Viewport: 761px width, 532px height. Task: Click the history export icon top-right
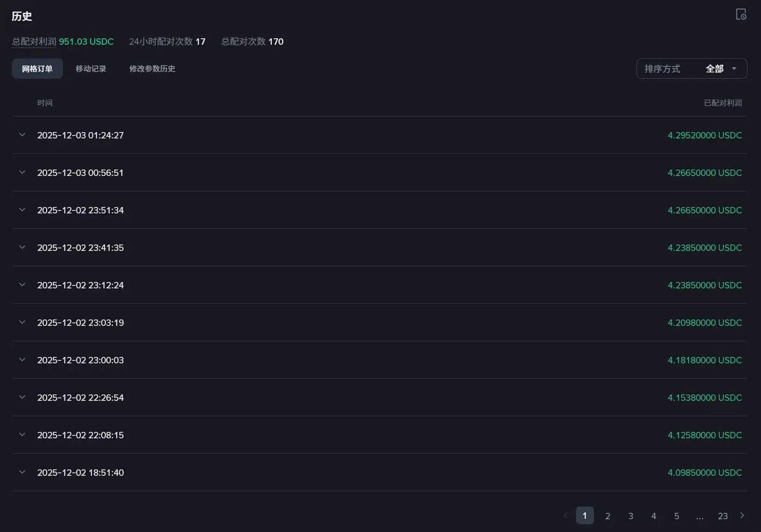tap(741, 14)
